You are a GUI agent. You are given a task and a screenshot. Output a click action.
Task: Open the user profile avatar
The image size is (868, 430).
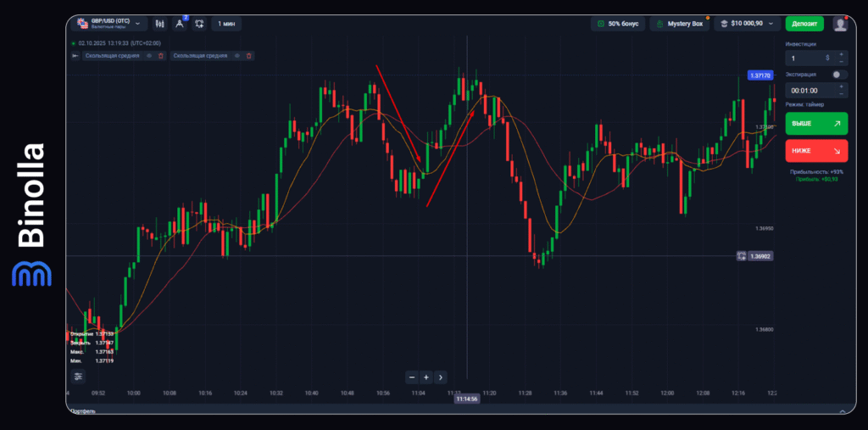point(839,24)
